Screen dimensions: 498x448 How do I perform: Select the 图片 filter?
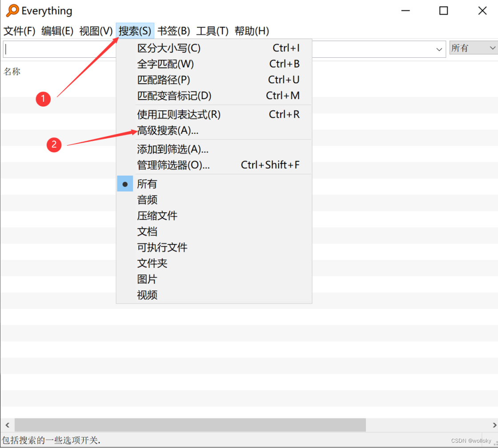pos(214,279)
